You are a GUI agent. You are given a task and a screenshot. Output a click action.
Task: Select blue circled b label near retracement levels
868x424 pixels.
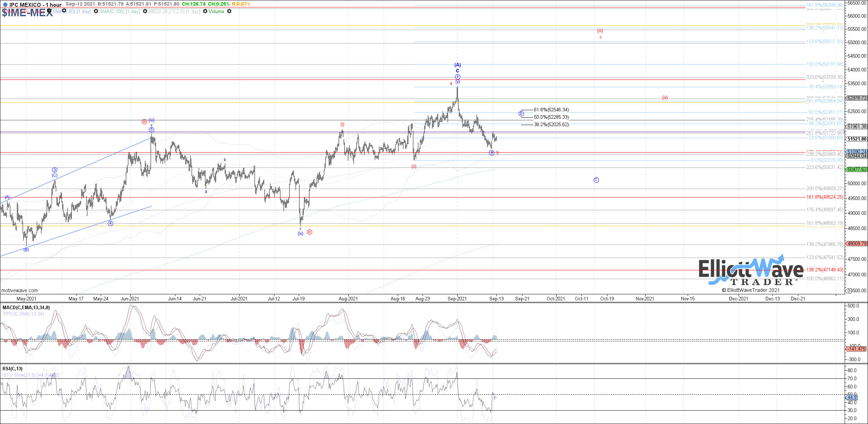click(x=521, y=113)
